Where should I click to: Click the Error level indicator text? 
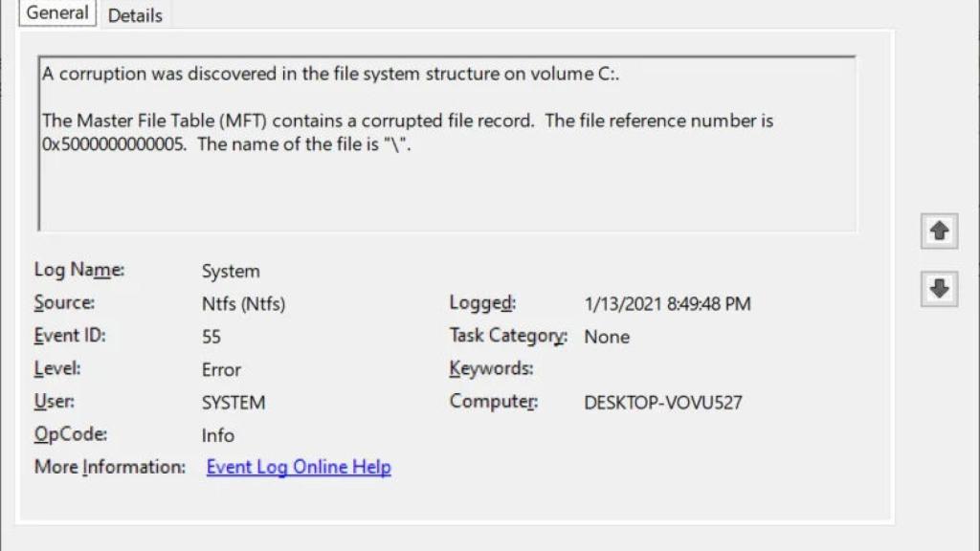pos(223,369)
